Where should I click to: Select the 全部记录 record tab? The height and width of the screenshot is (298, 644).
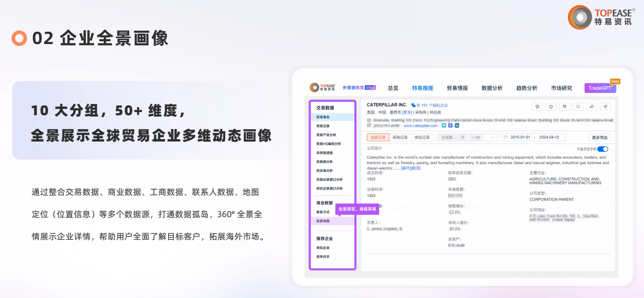point(378,137)
